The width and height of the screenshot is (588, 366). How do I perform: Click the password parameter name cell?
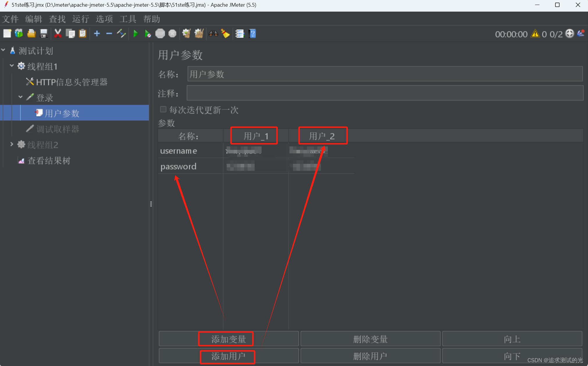(191, 166)
